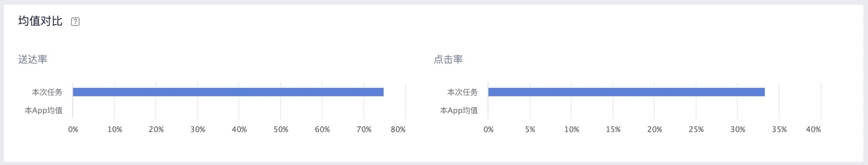Click the 0% axis tick in 送达率
The width and height of the screenshot is (868, 165).
pyautogui.click(x=73, y=129)
